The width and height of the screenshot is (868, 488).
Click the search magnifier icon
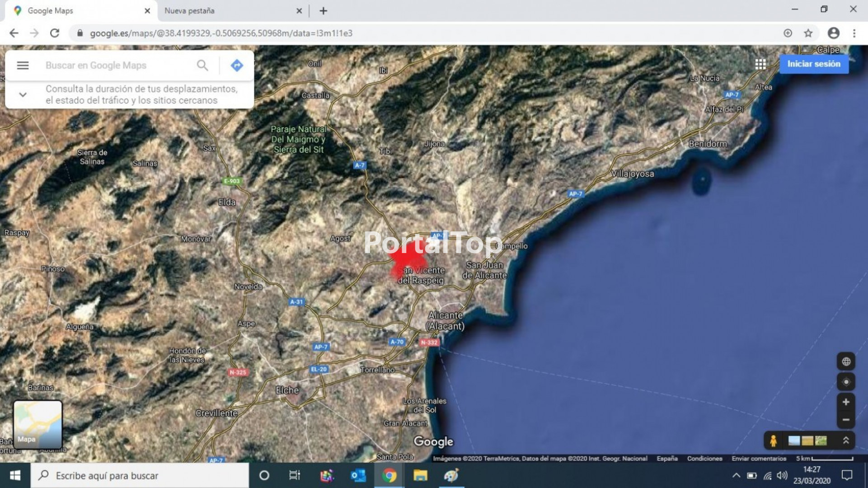pos(202,66)
